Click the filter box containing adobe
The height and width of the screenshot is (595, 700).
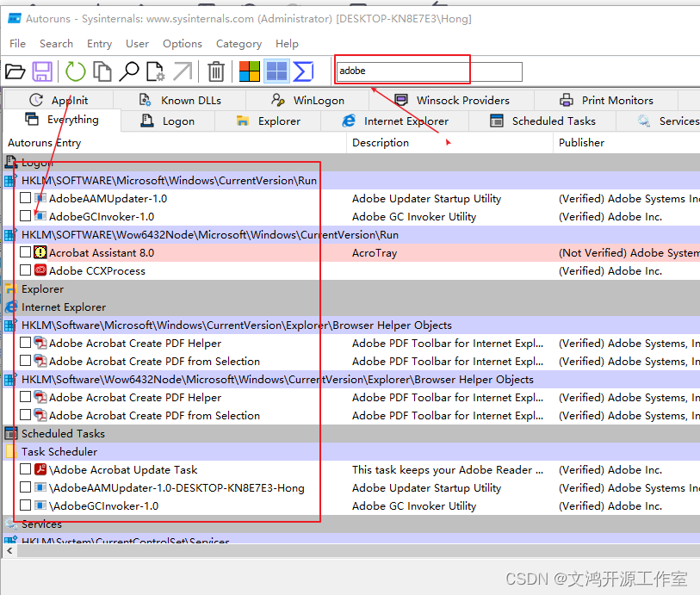coord(429,71)
